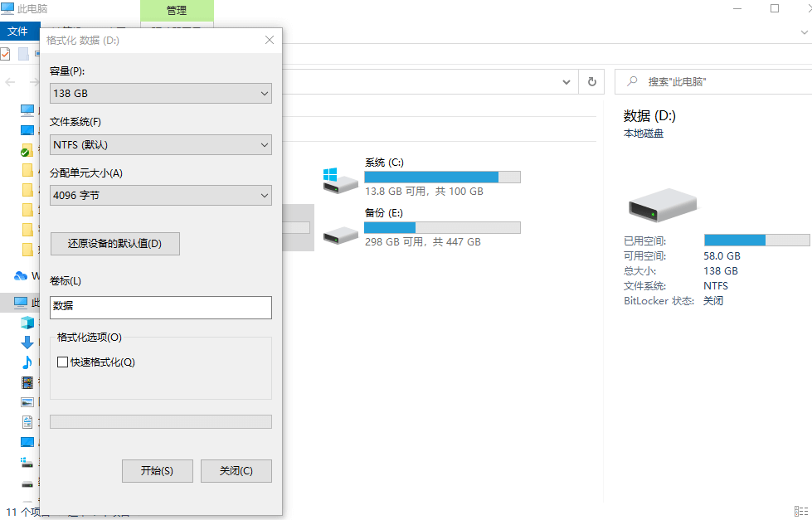The height and width of the screenshot is (520, 812).
Task: Click the 138 GB total size value in details pane
Action: (x=721, y=271)
